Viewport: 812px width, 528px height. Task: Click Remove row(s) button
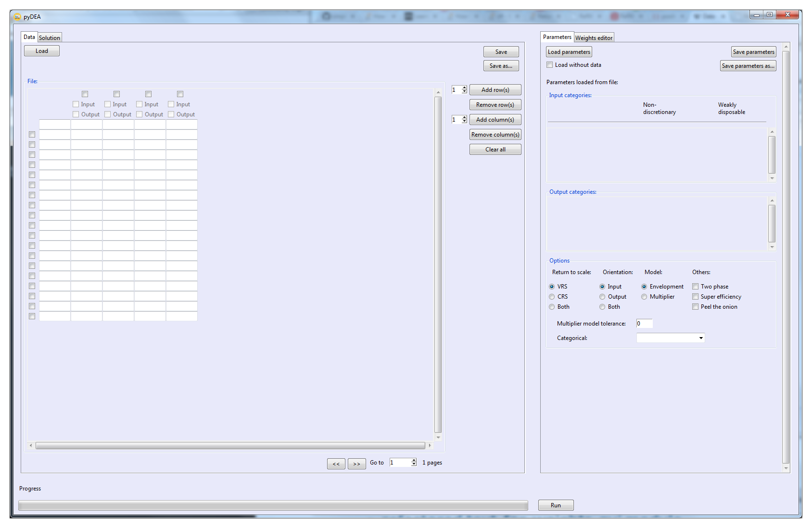point(495,105)
